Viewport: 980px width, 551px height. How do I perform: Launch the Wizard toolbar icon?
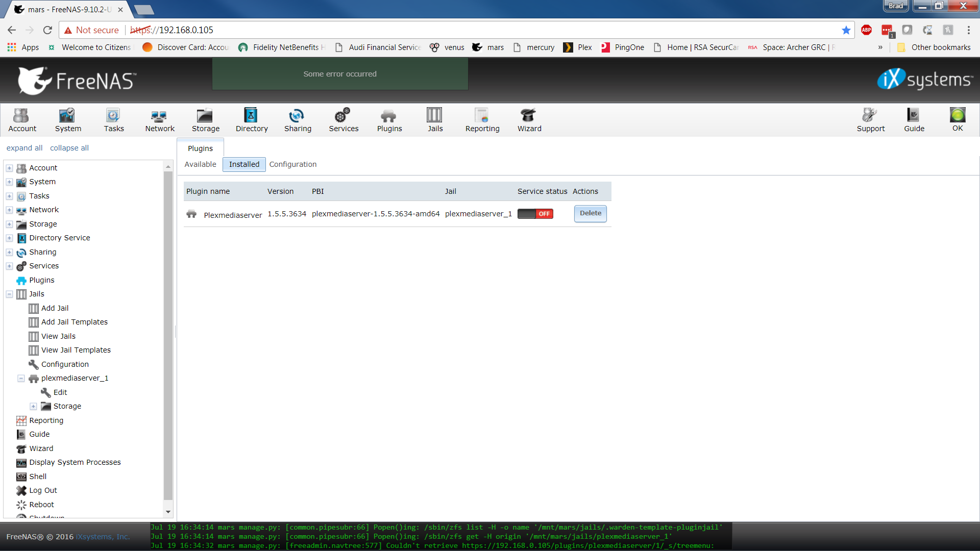[529, 120]
